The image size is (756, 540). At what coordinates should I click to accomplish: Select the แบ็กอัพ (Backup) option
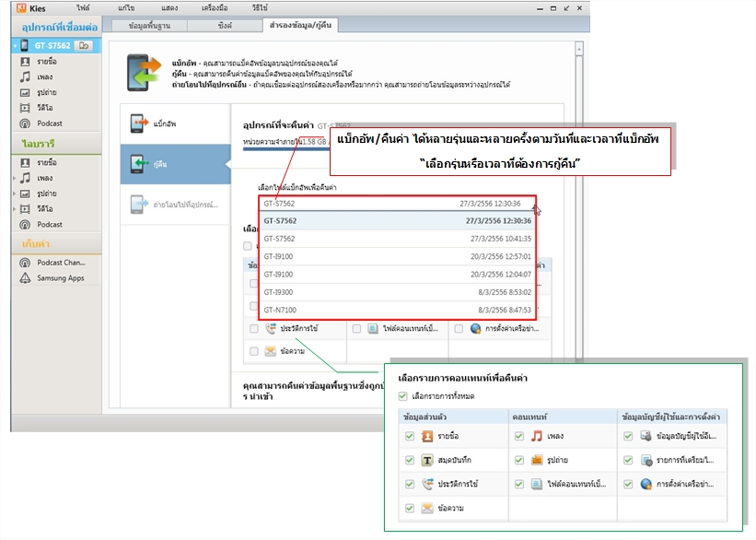(176, 123)
